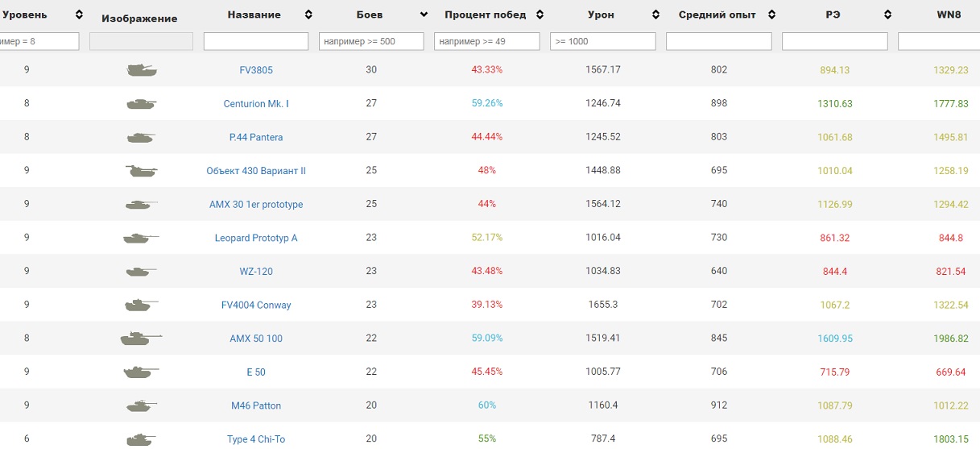
Task: Select average experience value 912
Action: pos(719,405)
